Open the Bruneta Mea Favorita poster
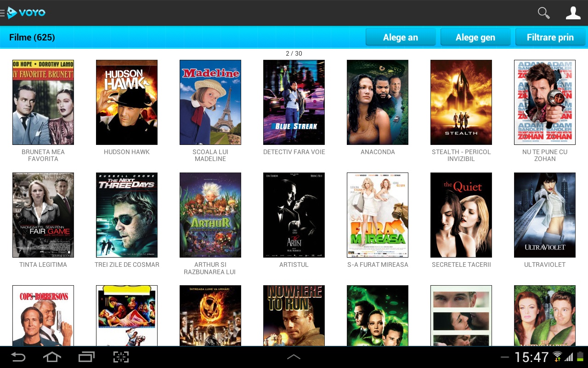 click(43, 102)
